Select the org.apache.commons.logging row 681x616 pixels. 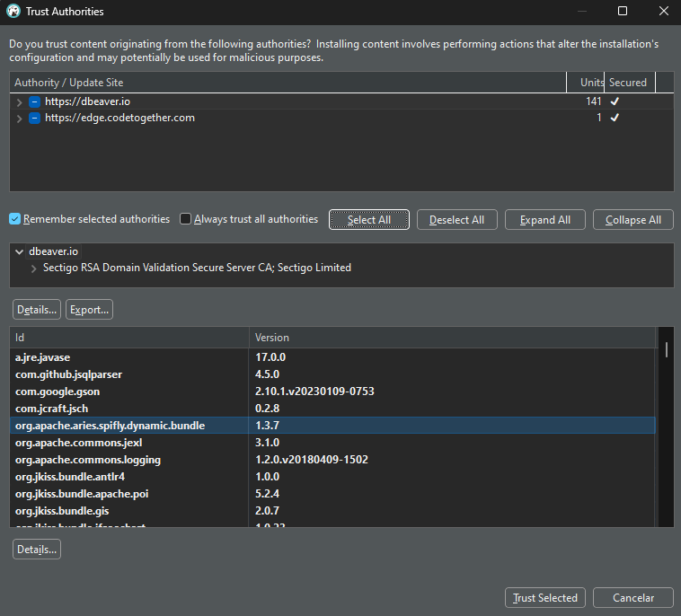332,460
